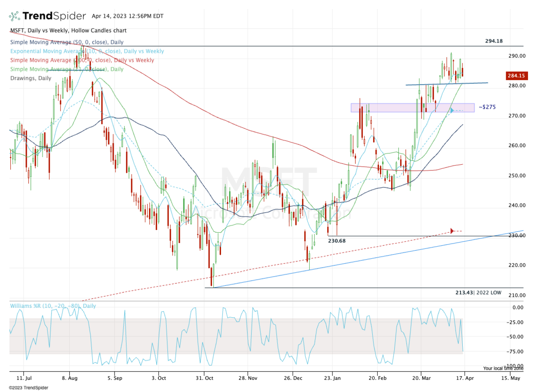Toggle the Simple Moving Average (50) Daily legend entry
Viewport: 537px width, 392px height.
(x=66, y=42)
